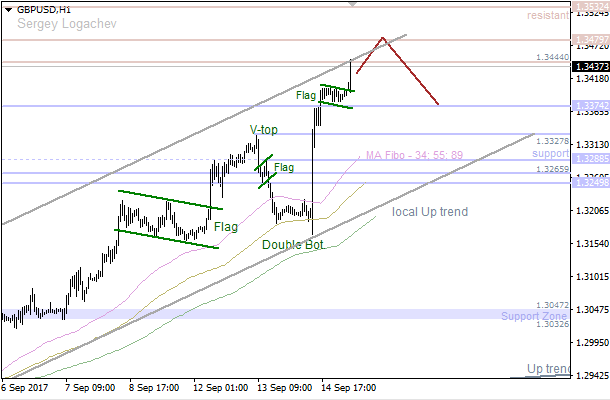This screenshot has width=610, height=400.
Task: Select the 1.3288 support price tag
Action: [x=588, y=159]
